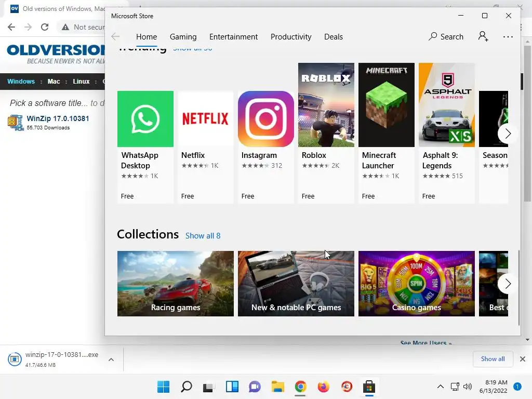The height and width of the screenshot is (399, 532).
Task: Open taskbar Search
Action: tap(187, 387)
